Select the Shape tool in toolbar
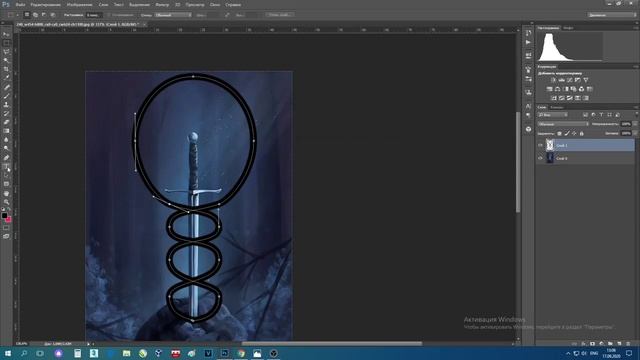The image size is (640, 360). (6, 184)
